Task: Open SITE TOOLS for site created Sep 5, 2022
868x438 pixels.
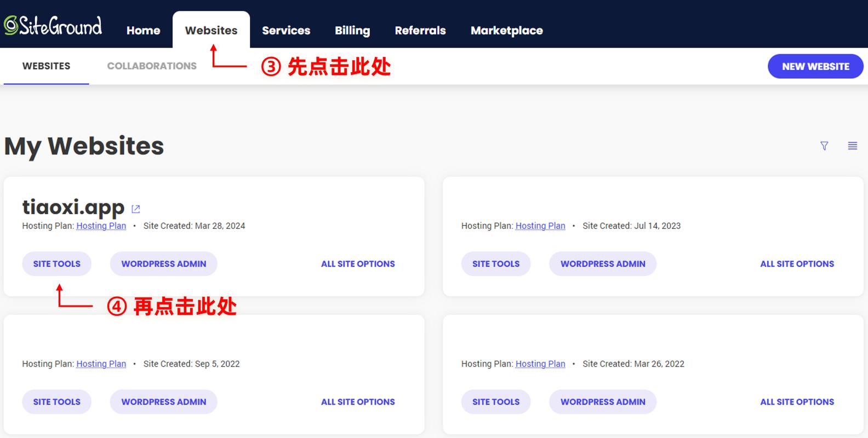Action: click(x=57, y=402)
